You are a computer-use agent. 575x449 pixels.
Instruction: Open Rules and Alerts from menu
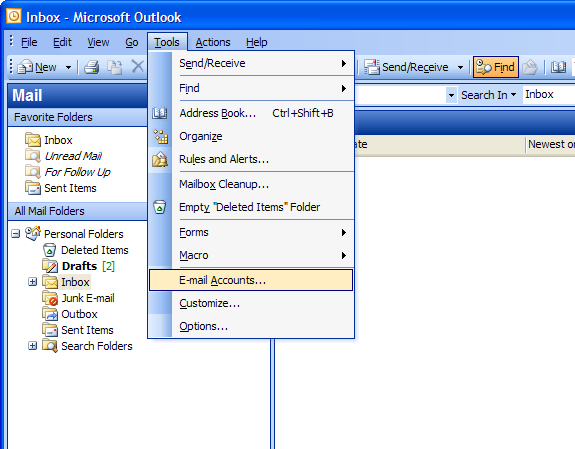tap(251, 159)
